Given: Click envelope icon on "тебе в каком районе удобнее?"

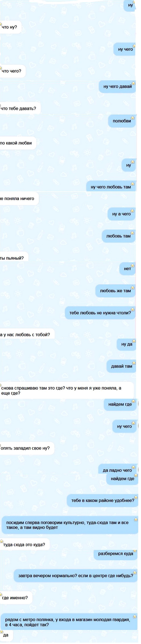Looking at the screenshot, I should point(136,497).
